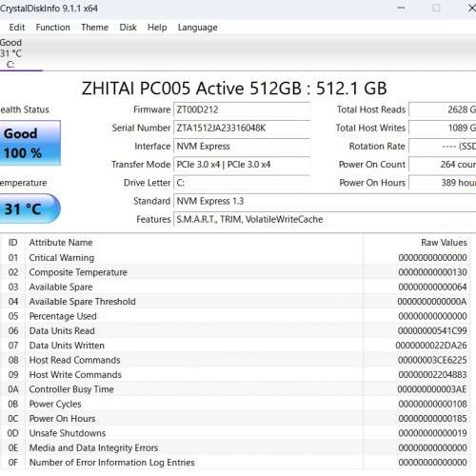Click the raw value 0000000000108
The width and height of the screenshot is (476, 476).
coord(432,404)
